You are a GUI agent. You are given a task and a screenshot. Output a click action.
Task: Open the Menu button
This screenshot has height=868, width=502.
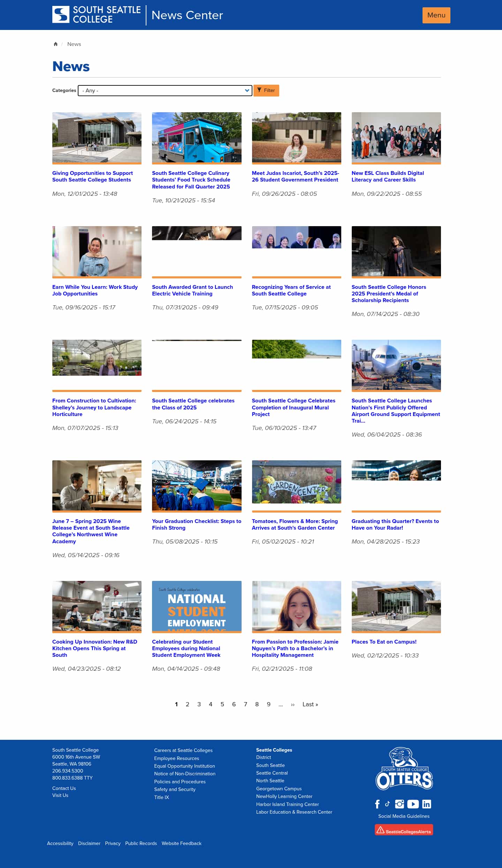point(436,15)
